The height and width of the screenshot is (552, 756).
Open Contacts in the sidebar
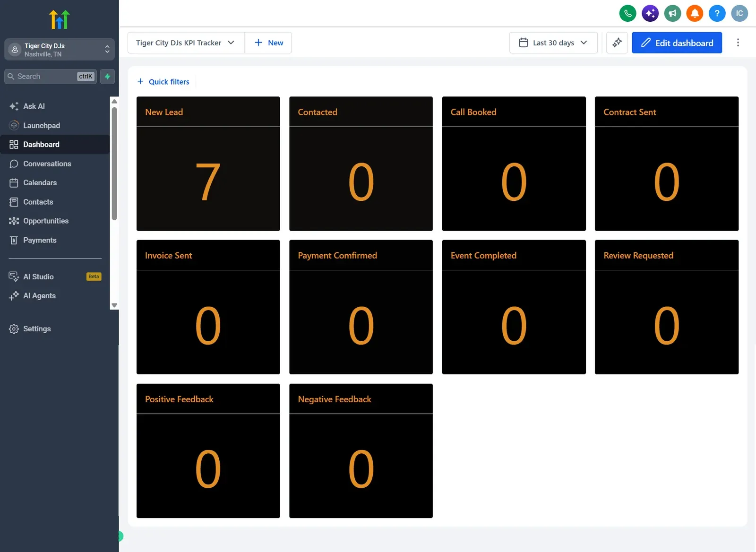coord(55,202)
